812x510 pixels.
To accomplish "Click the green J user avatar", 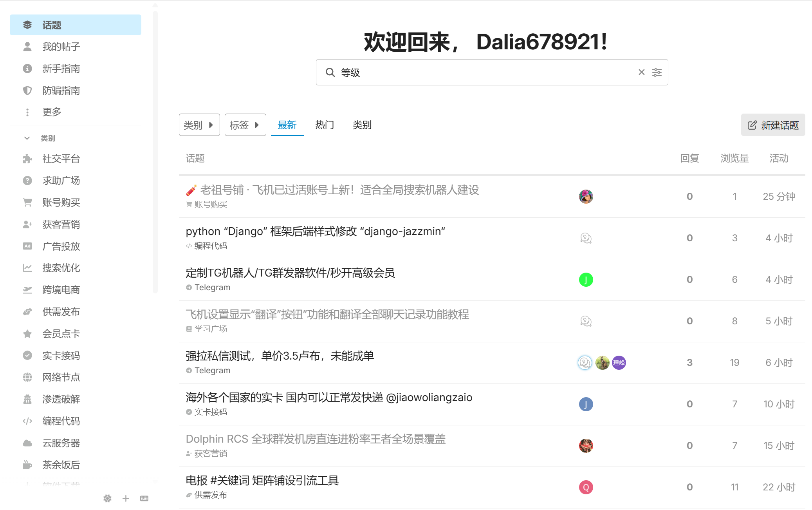I will tap(586, 280).
